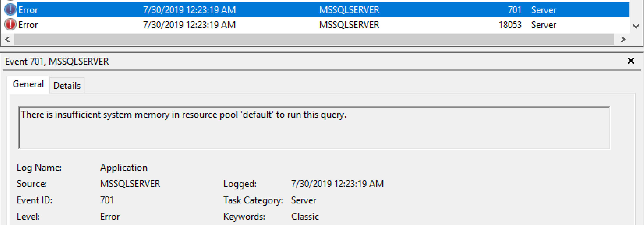
Task: Click the close X on Event 701 pane
Action: tap(631, 61)
